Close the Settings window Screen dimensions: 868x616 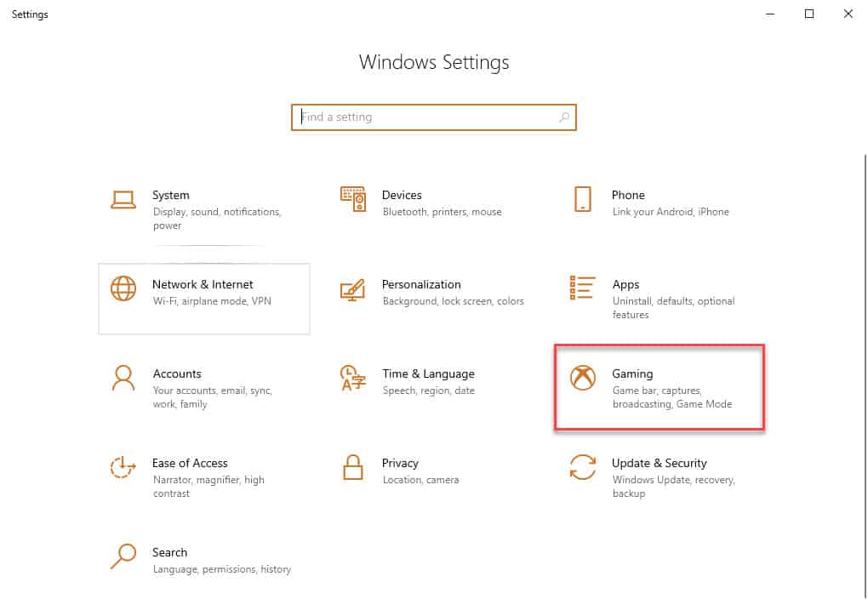pos(848,14)
